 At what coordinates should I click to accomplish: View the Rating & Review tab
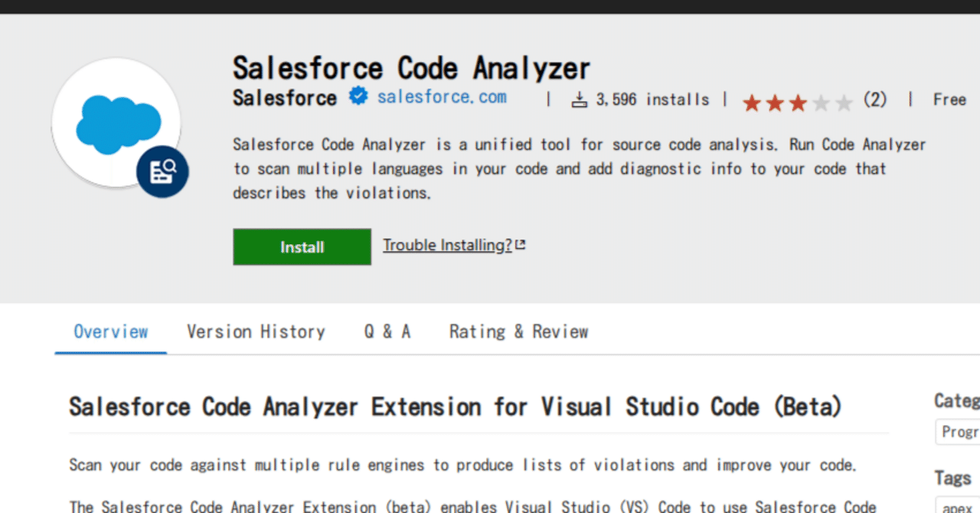click(x=518, y=332)
